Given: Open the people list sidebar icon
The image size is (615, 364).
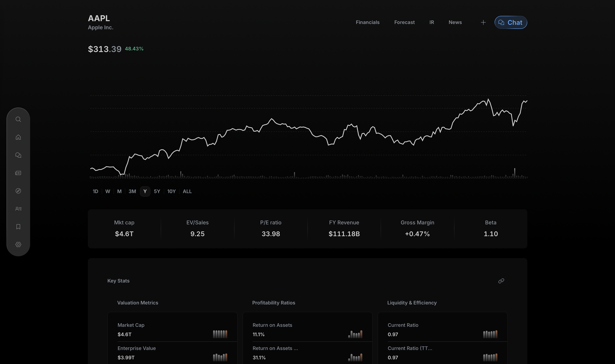Looking at the screenshot, I should point(18,209).
